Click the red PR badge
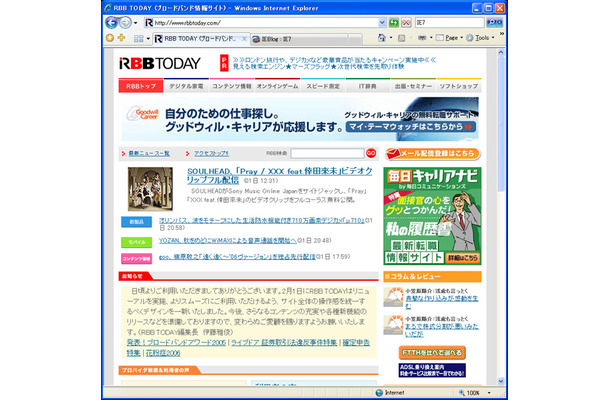Viewport: 610px width, 400px height. tap(224, 63)
